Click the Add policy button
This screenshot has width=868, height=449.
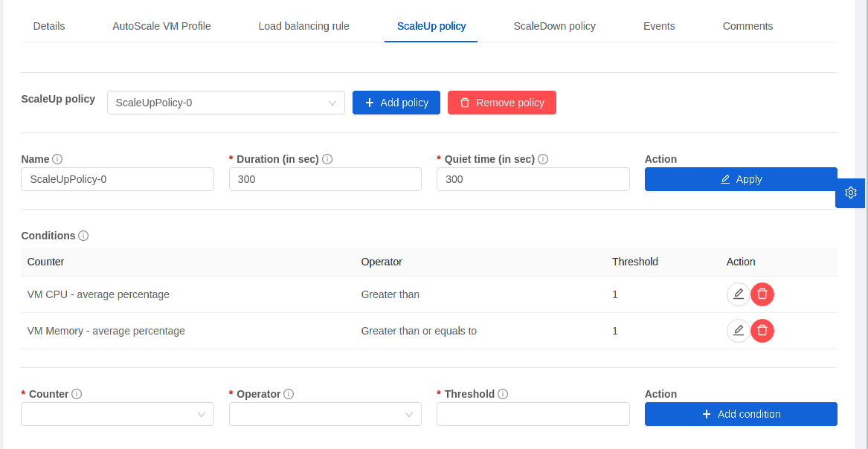pyautogui.click(x=396, y=103)
